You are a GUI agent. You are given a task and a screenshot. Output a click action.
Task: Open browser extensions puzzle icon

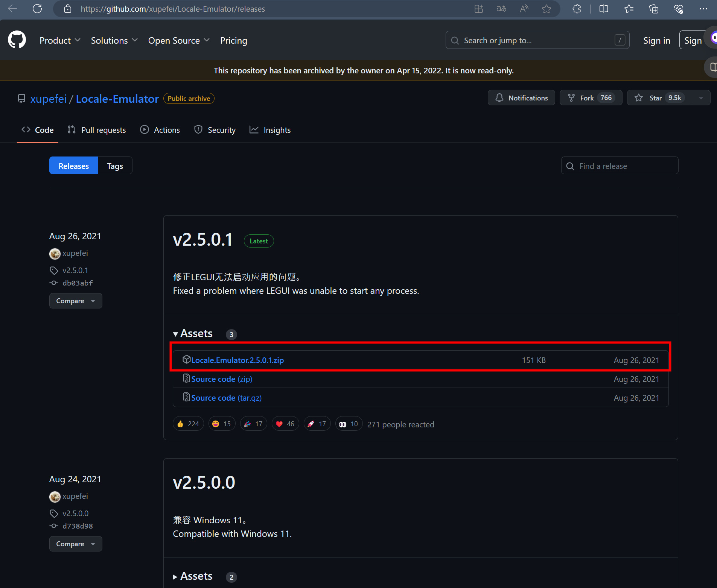pos(577,9)
